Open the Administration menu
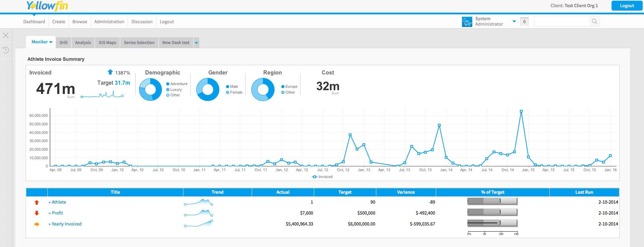This screenshot has height=247, width=644. [x=109, y=22]
